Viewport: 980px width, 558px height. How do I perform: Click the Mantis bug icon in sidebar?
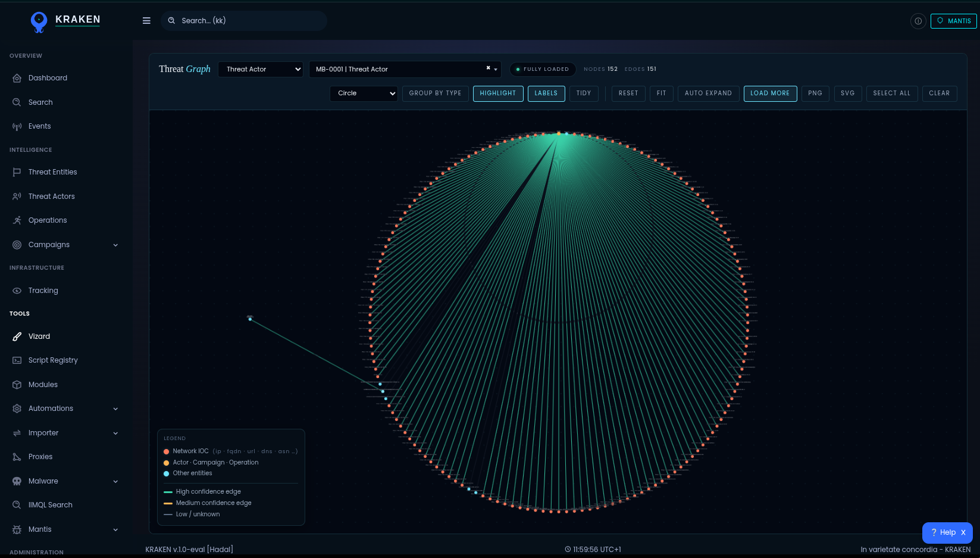(17, 529)
